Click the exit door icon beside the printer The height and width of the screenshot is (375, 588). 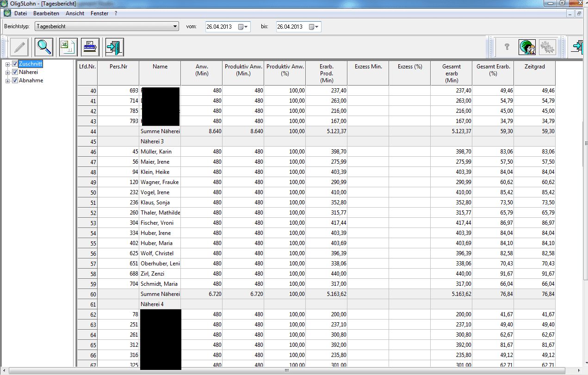114,47
